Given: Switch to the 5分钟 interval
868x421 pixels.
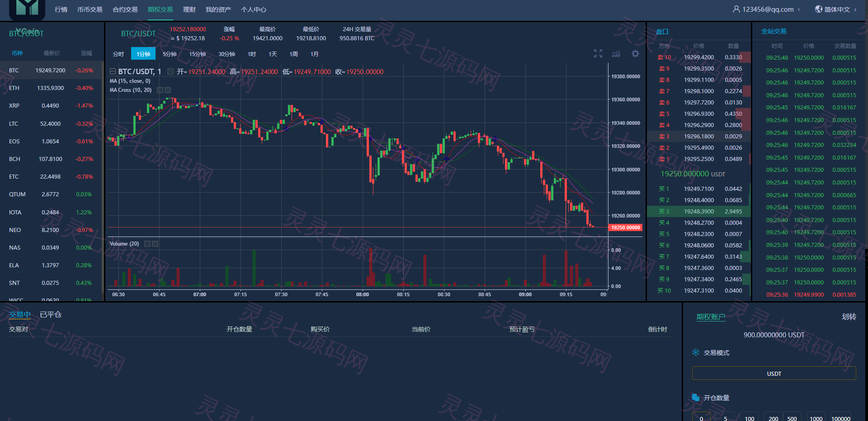Looking at the screenshot, I should [170, 54].
